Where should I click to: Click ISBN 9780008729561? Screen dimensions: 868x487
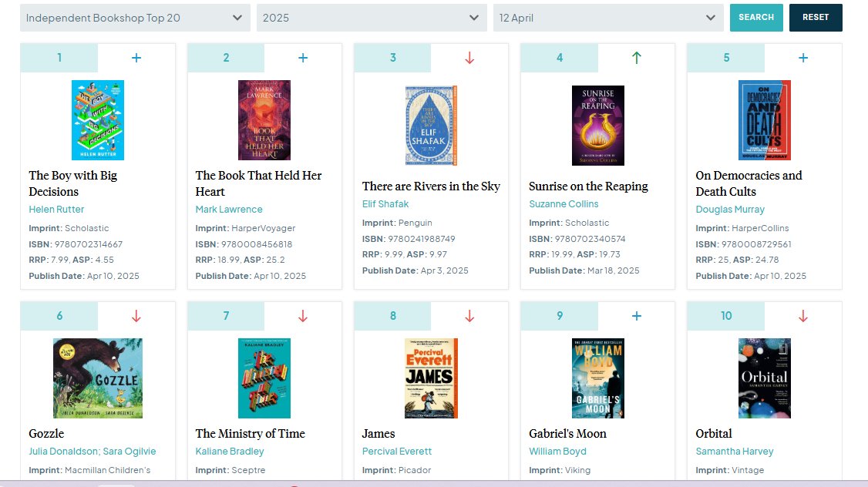pyautogui.click(x=743, y=244)
